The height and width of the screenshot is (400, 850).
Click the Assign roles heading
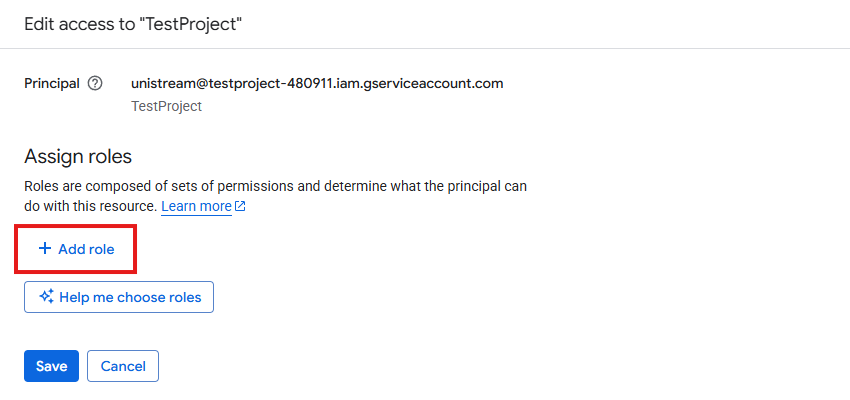(78, 157)
